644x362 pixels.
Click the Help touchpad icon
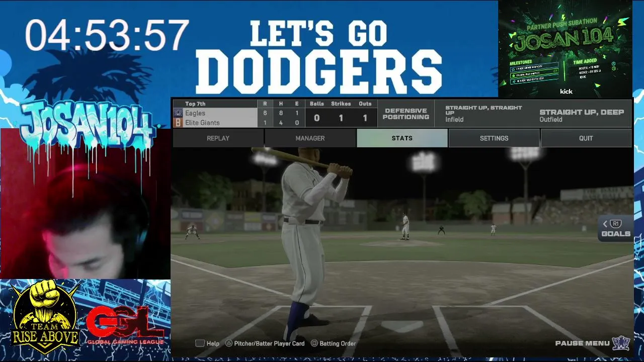[200, 343]
